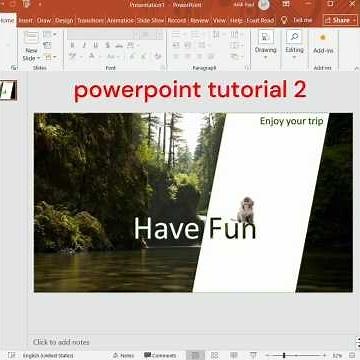Switch to the Design tab
Image resolution: width=360 pixels, height=360 pixels.
coord(64,21)
